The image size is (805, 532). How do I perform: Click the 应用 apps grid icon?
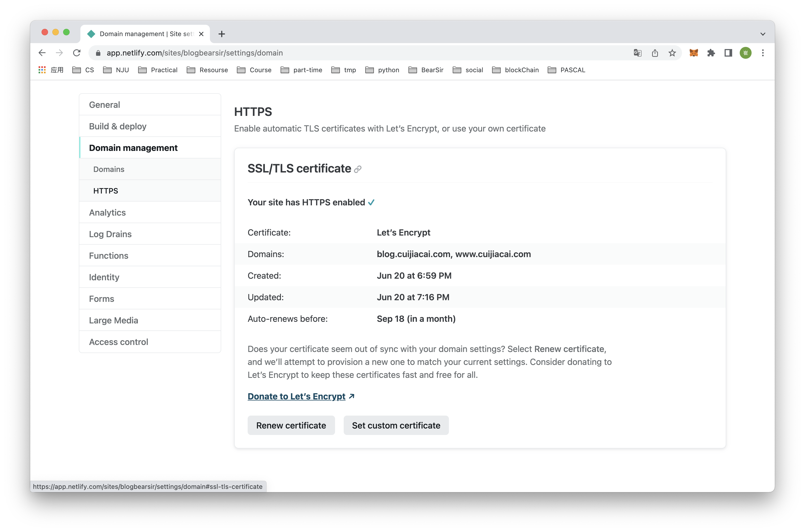tap(42, 70)
